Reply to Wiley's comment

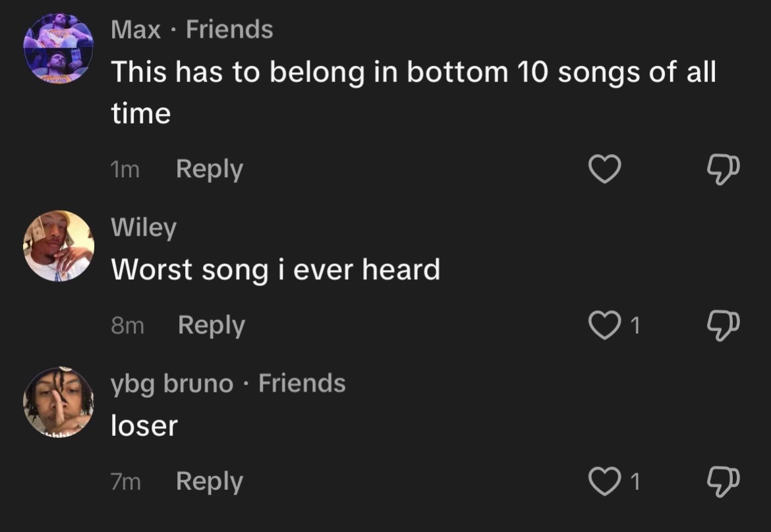pyautogui.click(x=212, y=326)
